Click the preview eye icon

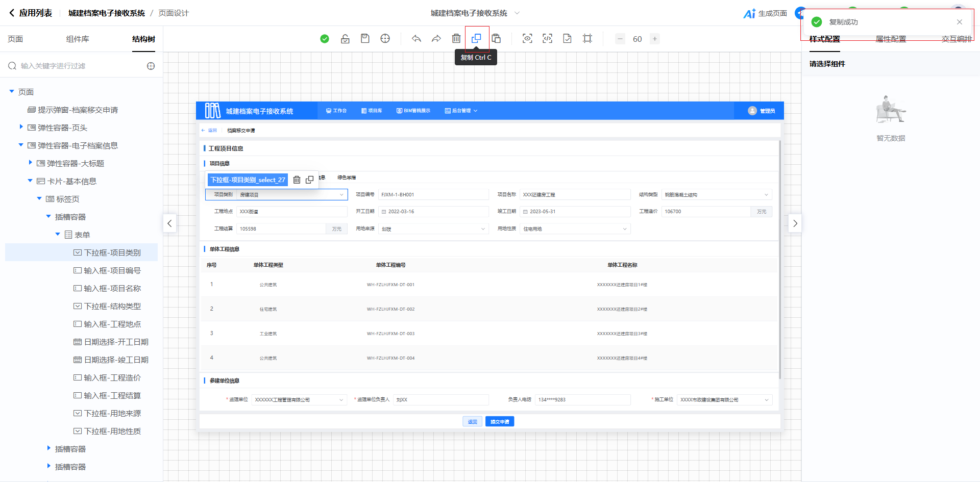[x=527, y=39]
